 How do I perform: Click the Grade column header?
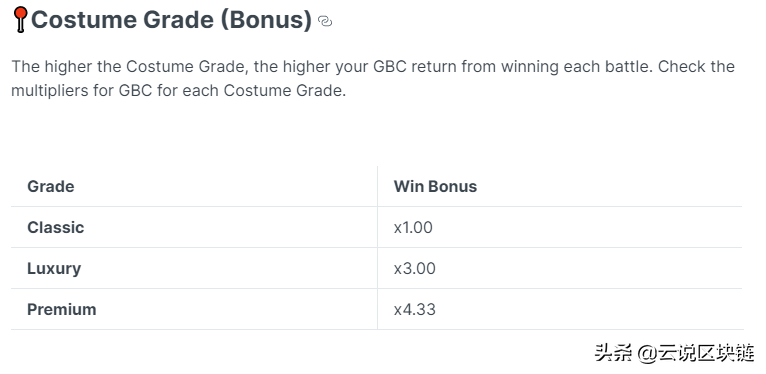coord(51,187)
